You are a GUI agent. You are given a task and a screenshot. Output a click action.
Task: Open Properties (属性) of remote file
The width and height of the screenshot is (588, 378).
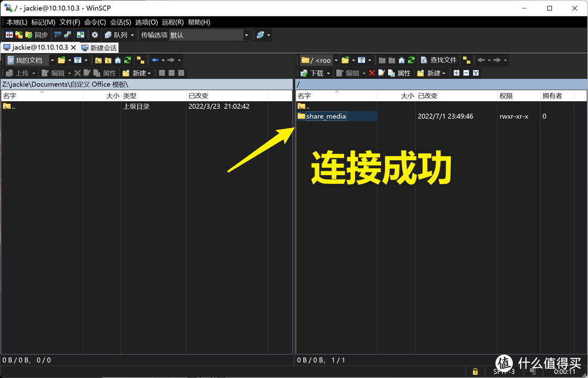coord(400,72)
